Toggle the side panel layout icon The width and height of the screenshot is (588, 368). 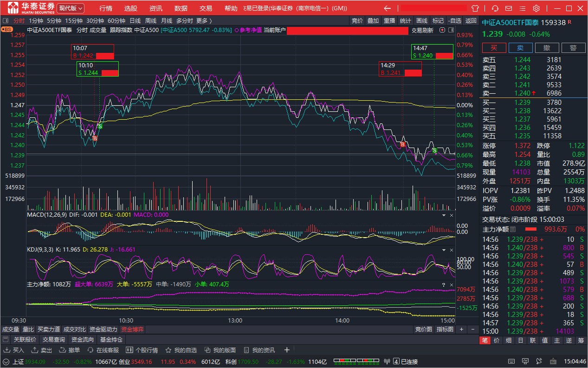coord(6,20)
